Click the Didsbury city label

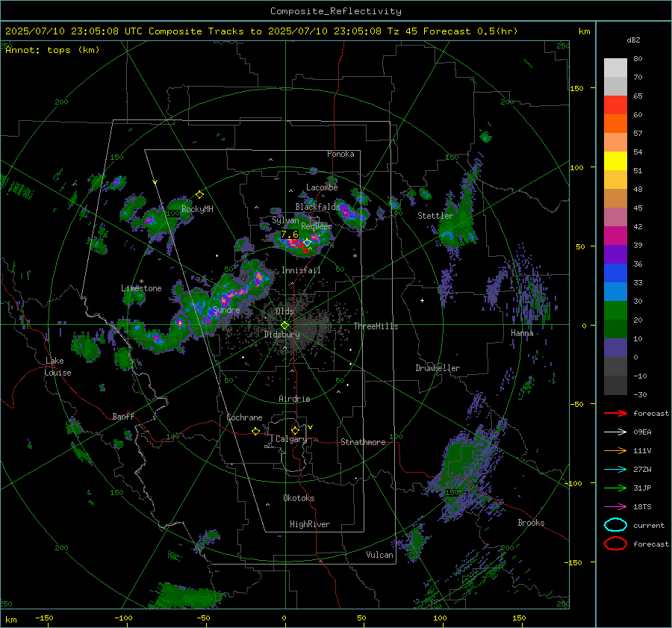pos(281,335)
